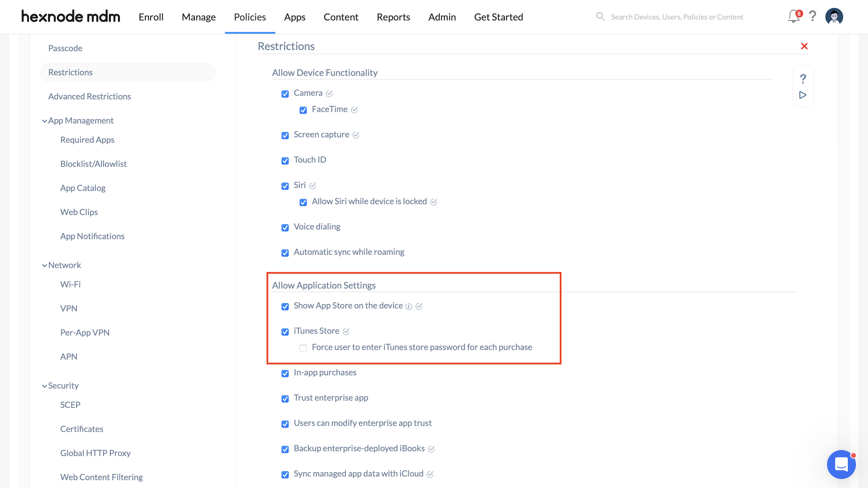Open Certificates settings
Viewport: 868px width, 488px height.
[x=82, y=429]
